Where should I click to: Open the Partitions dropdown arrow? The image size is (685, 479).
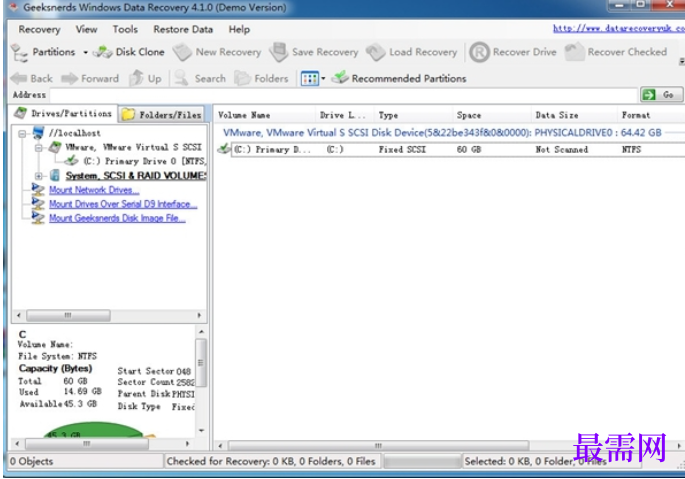click(x=86, y=52)
